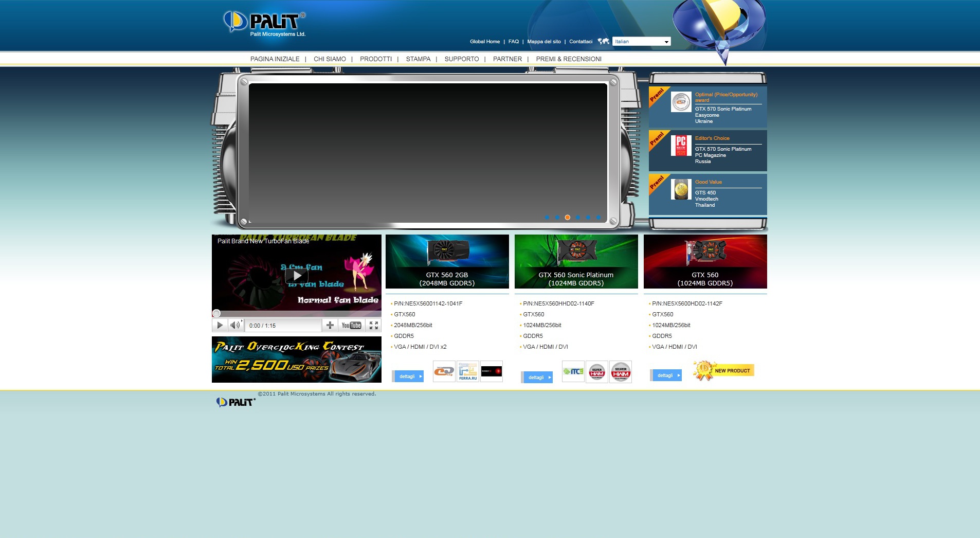Select the last carousel dot indicator
Screen dimensions: 980x538
[598, 218]
